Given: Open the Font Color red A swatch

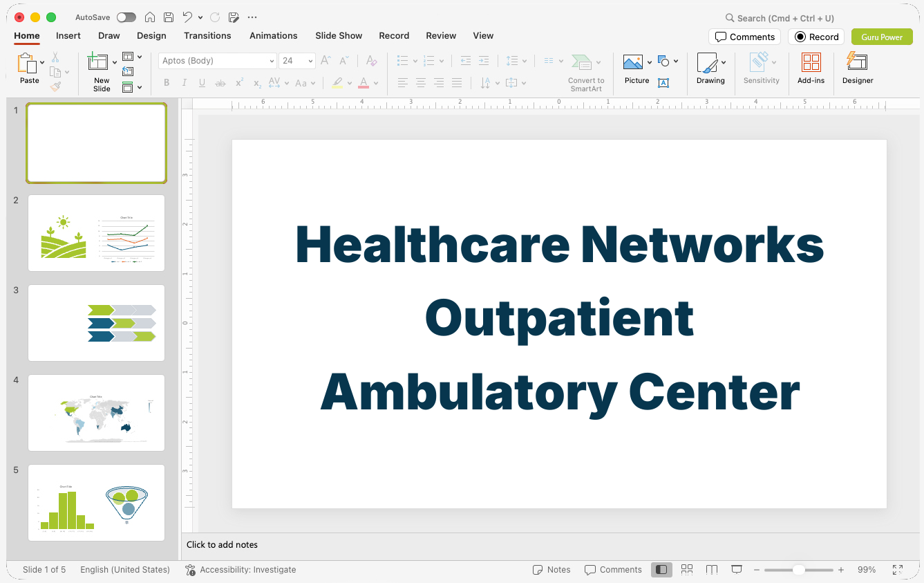Looking at the screenshot, I should click(364, 83).
